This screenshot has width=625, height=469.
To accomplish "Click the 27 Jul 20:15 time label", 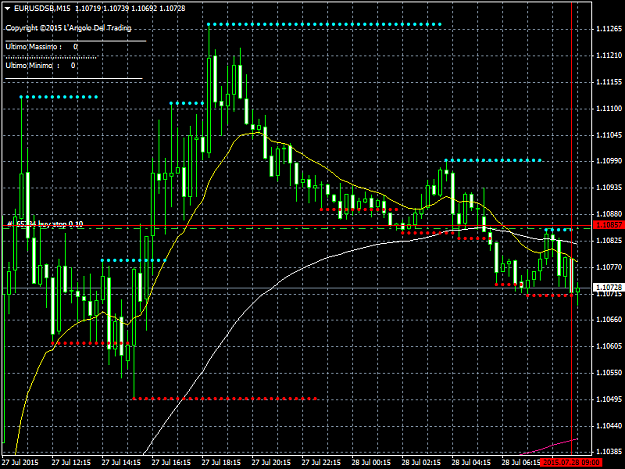I will pos(271,463).
